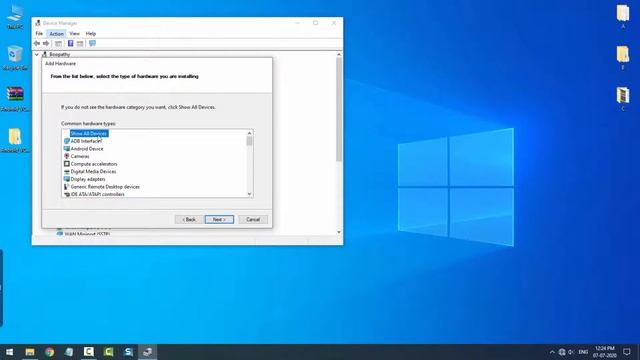Open Google Chrome from the taskbar

pyautogui.click(x=49, y=352)
